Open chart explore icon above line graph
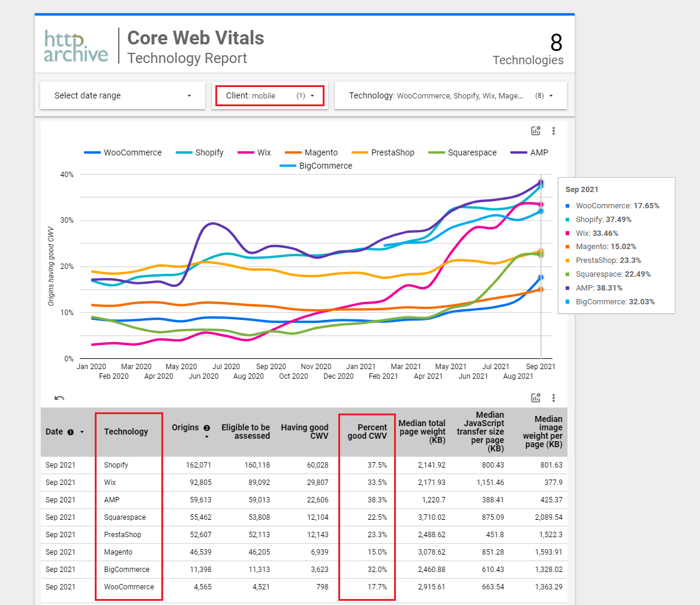 [x=536, y=131]
